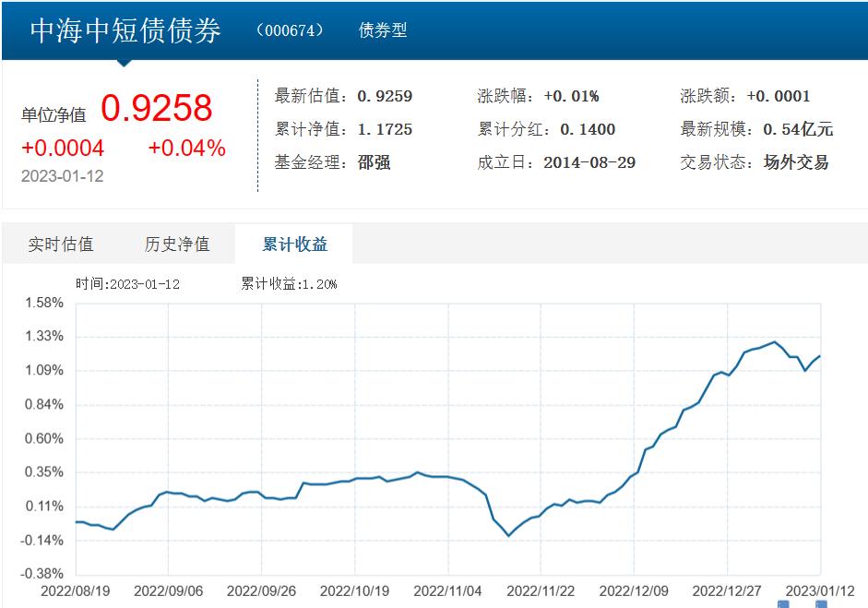Select the 累计收益 tab

coord(294,244)
